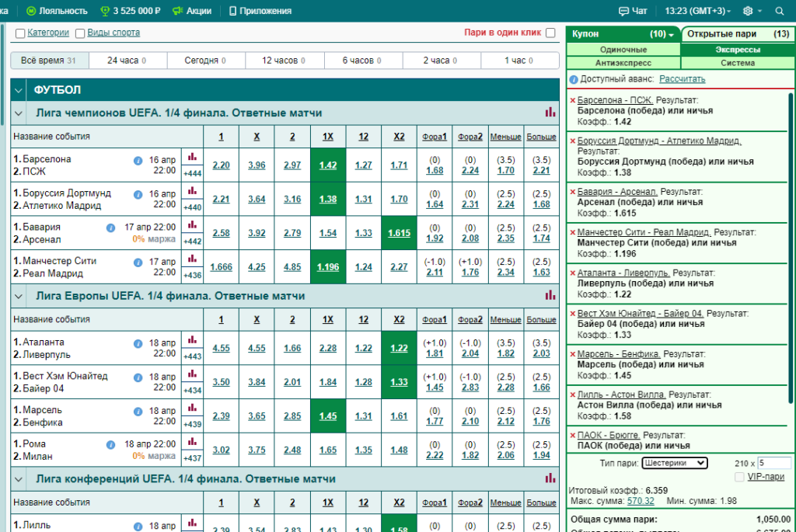The height and width of the screenshot is (532, 796).
Task: Open statistics chart icon for Вест Хэм Юнайтед
Action: (192, 374)
